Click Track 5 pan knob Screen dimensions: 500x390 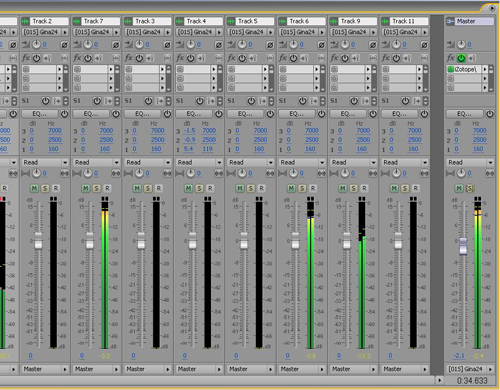(x=242, y=173)
